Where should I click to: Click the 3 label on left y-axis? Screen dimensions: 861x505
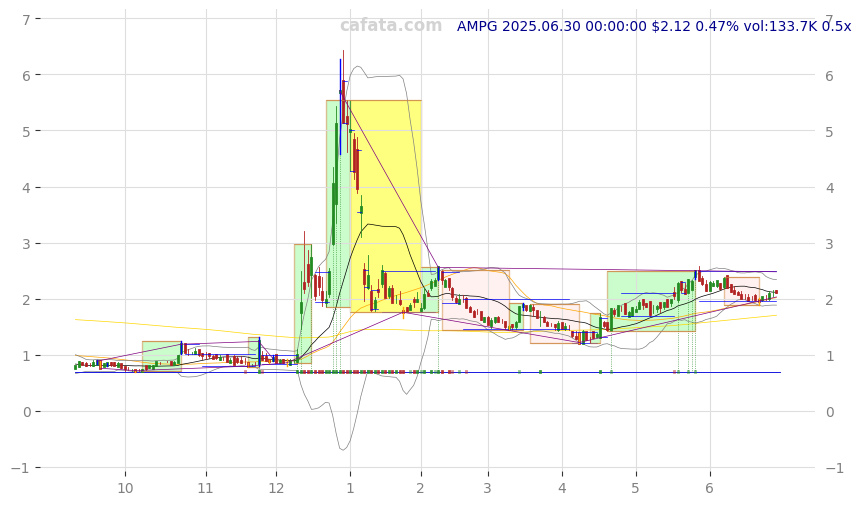(26, 244)
